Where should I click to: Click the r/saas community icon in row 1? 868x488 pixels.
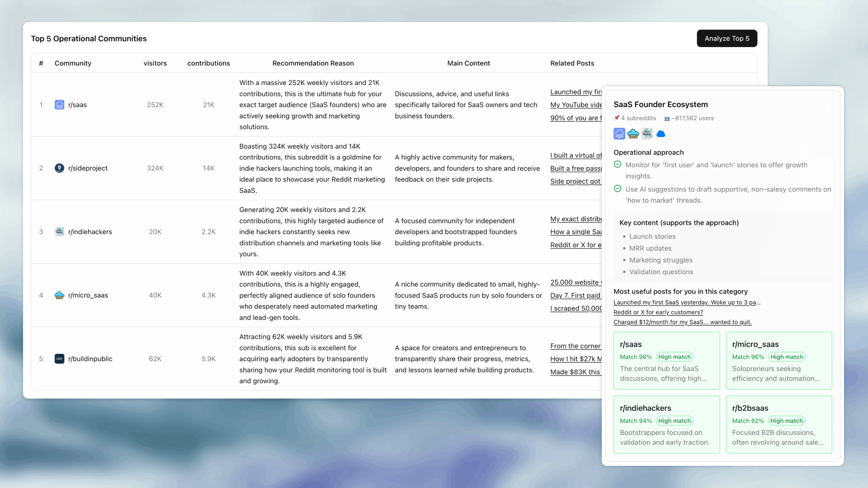(59, 104)
